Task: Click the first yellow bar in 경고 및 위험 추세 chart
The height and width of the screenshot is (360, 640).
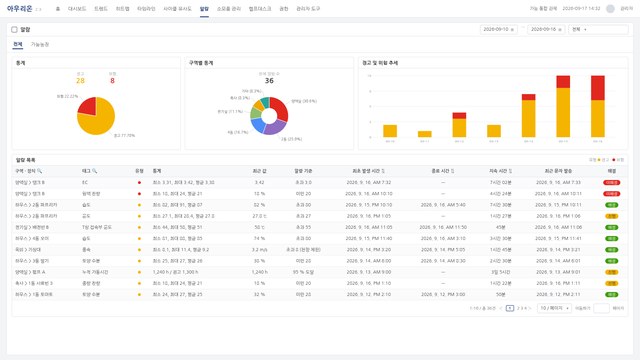Action: [390, 131]
